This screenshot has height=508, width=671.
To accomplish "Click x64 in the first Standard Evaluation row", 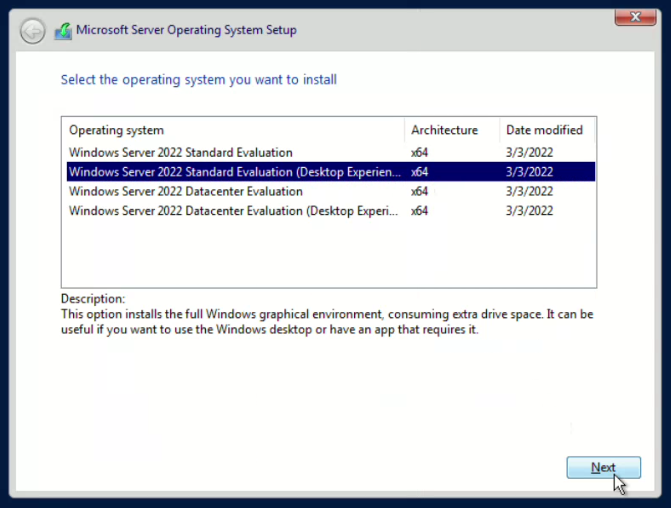I will pos(420,153).
